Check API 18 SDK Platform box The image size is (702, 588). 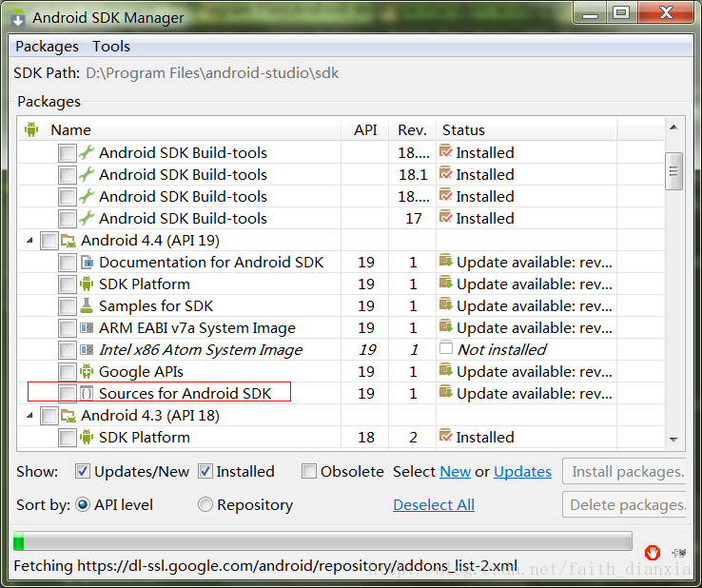68,438
